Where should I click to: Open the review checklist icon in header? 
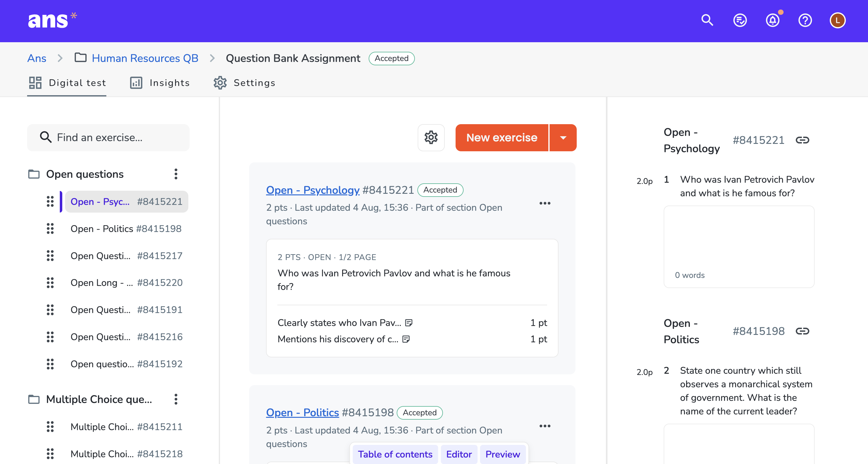coord(740,21)
